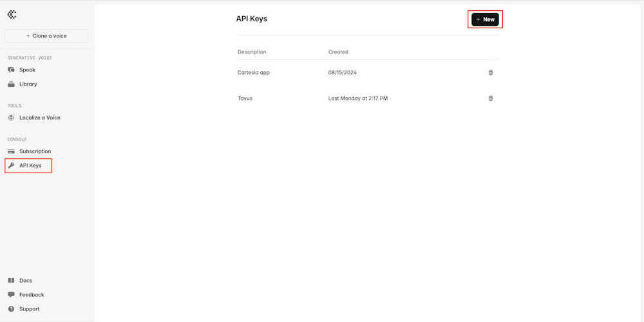This screenshot has width=644, height=322.
Task: Click the Clone a voice button
Action: coord(46,35)
